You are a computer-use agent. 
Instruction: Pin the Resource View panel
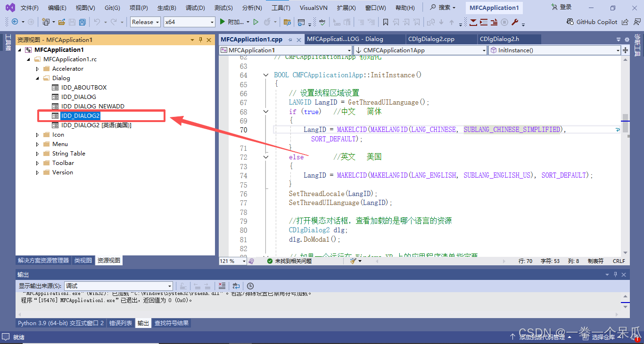tap(200, 40)
